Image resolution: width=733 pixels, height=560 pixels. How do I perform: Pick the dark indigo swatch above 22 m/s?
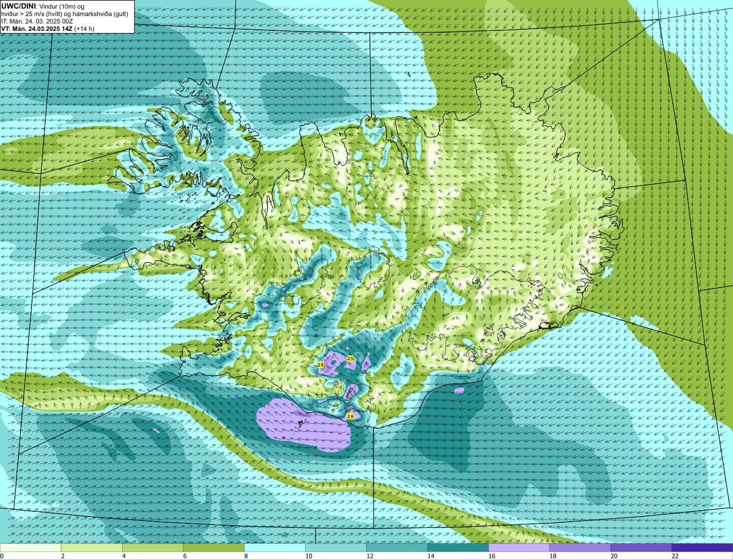tap(702, 547)
